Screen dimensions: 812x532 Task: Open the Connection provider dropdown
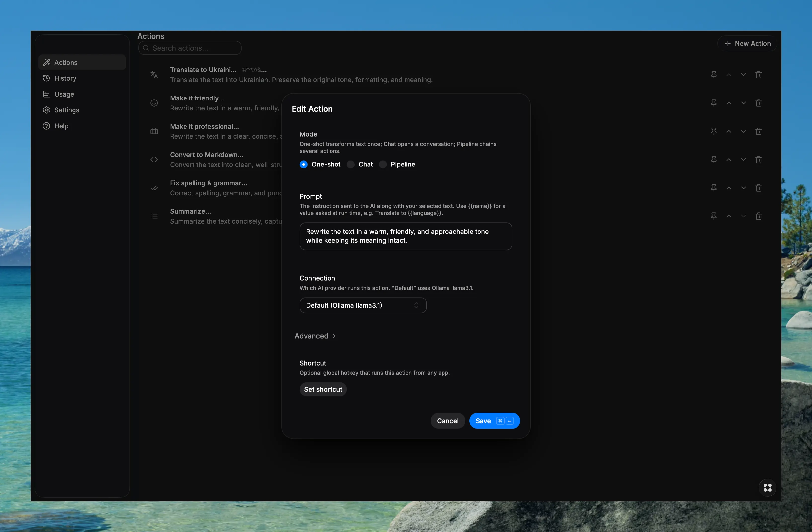[x=363, y=305]
